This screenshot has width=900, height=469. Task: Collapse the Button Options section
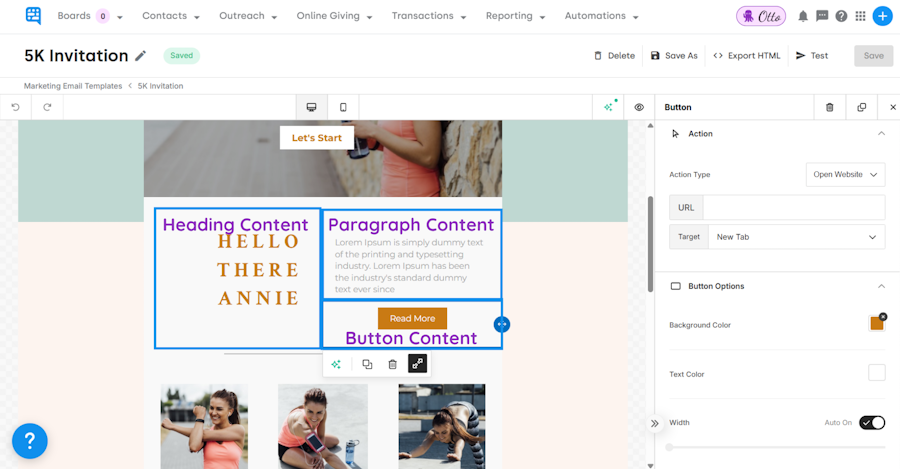click(881, 286)
